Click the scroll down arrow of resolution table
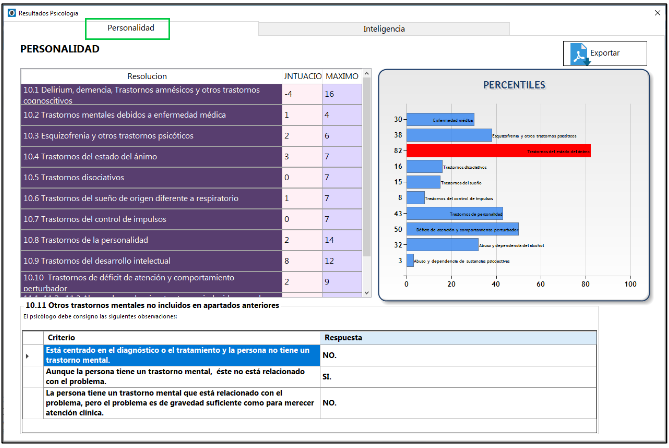669x448 pixels. [x=366, y=292]
